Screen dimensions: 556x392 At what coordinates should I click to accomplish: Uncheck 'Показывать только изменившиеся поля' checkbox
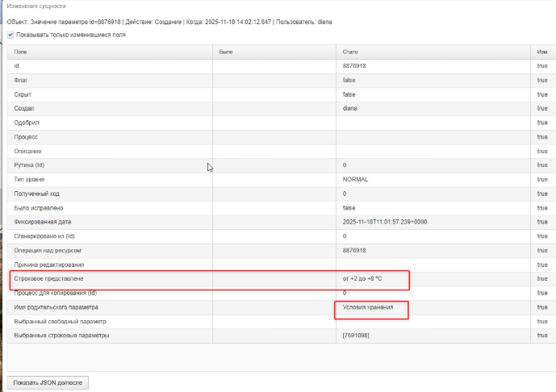pos(10,35)
